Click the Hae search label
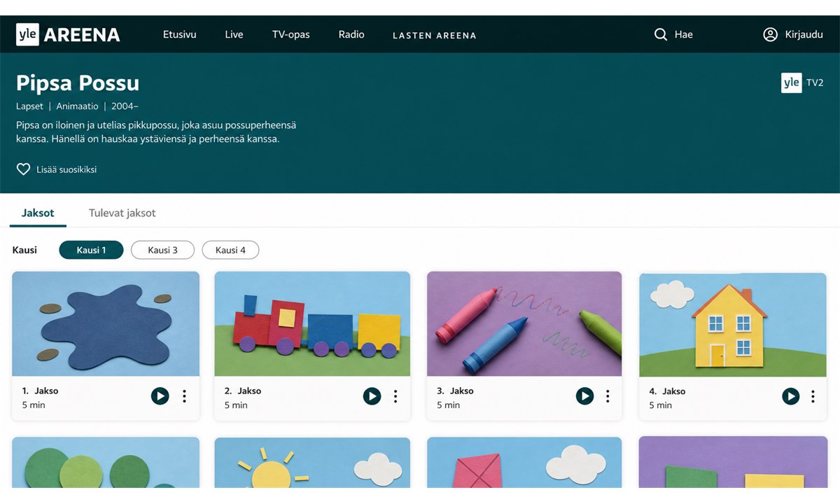Image resolution: width=840 pixels, height=504 pixels. tap(683, 34)
